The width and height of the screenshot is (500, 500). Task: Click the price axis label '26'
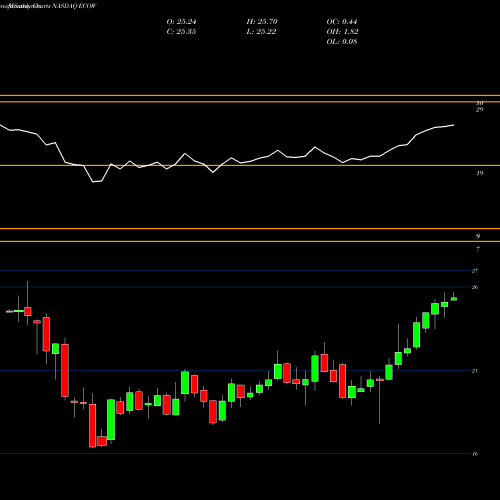(475, 287)
